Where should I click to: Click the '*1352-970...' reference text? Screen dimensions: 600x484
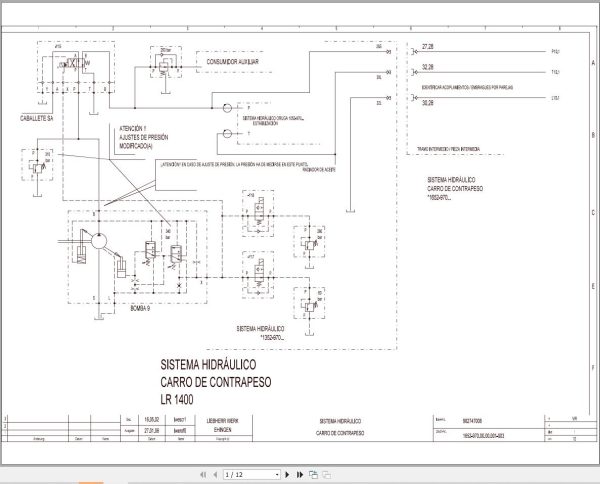pyautogui.click(x=272, y=338)
